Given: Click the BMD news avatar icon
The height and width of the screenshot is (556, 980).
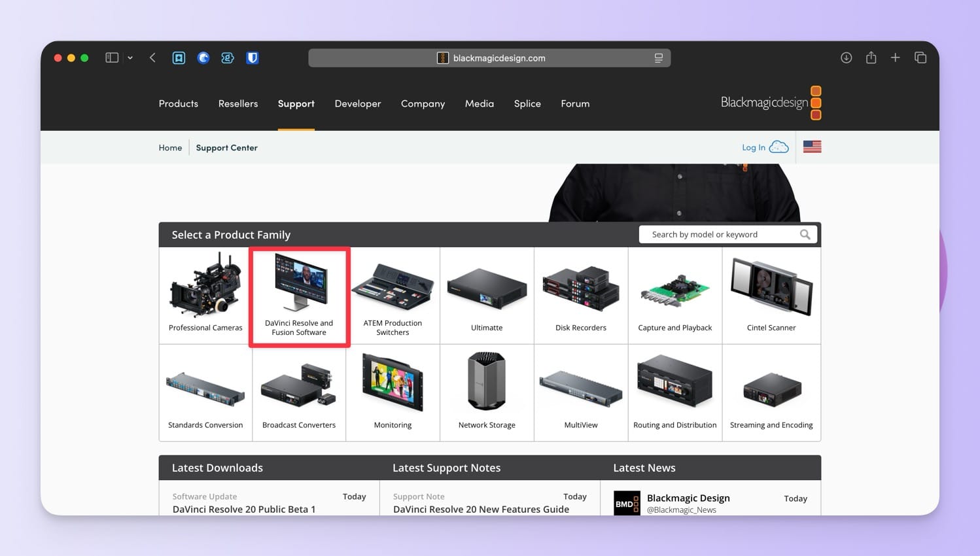Looking at the screenshot, I should (x=627, y=503).
